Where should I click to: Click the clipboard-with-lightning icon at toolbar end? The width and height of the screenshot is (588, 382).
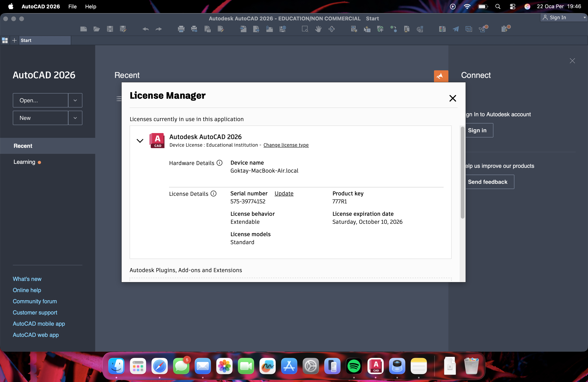[x=506, y=29]
